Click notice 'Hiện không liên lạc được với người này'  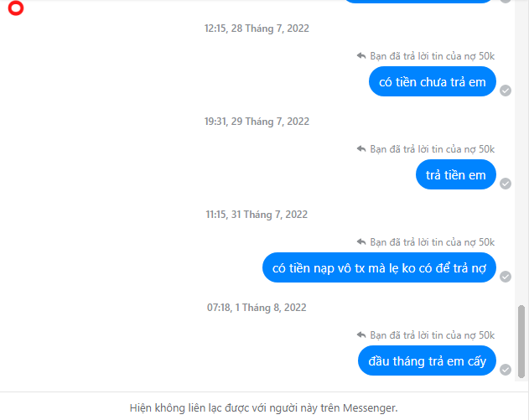pos(264,408)
